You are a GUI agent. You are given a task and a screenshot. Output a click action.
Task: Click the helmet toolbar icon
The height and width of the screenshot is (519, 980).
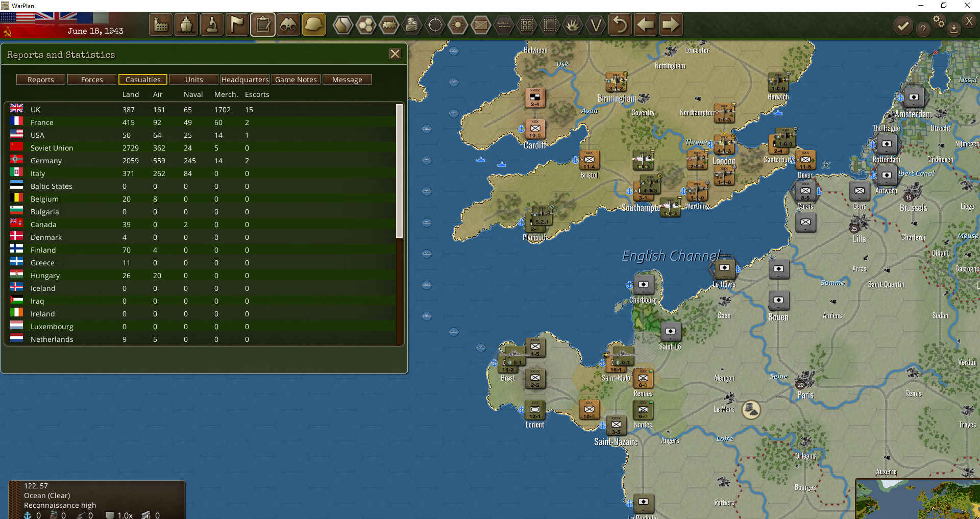point(314,24)
